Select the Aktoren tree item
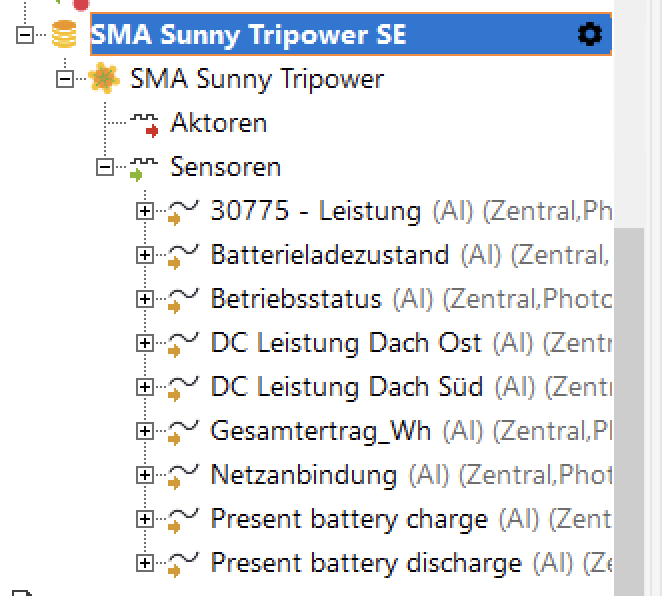The image size is (662, 596). coord(219,123)
